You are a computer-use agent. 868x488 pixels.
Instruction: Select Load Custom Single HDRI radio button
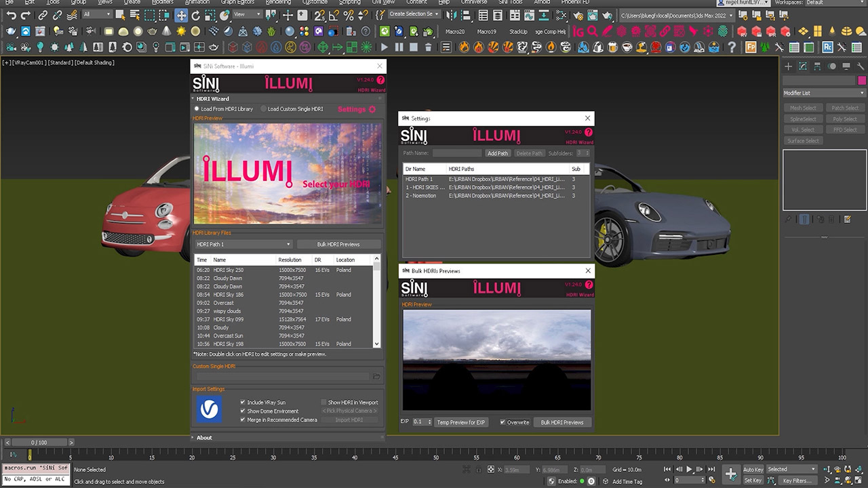[264, 108]
